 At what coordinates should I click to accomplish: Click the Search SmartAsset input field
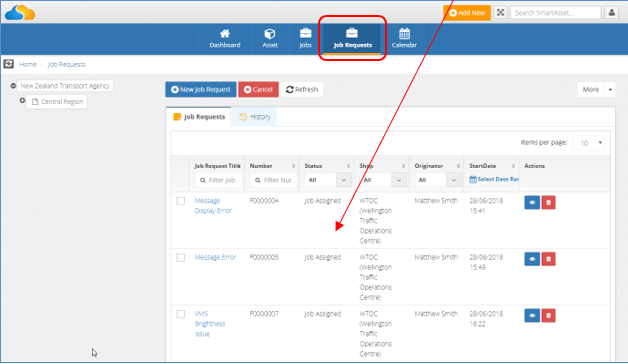pyautogui.click(x=556, y=13)
